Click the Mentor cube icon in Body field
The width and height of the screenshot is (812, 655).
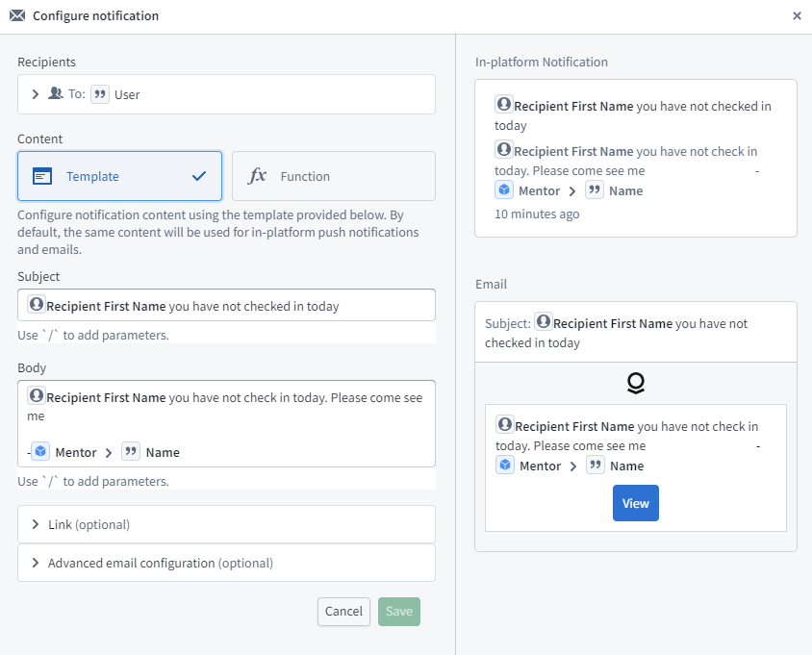click(x=40, y=451)
